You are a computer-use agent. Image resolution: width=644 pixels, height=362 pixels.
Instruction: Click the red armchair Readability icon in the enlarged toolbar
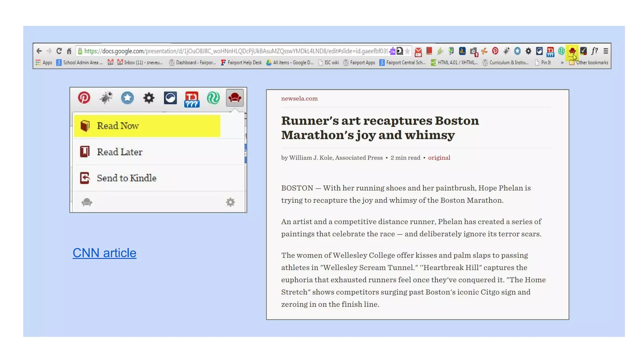(235, 98)
